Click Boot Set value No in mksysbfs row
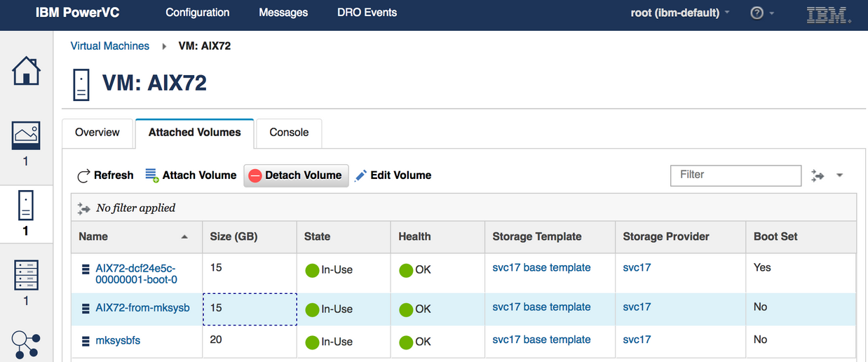 point(761,340)
